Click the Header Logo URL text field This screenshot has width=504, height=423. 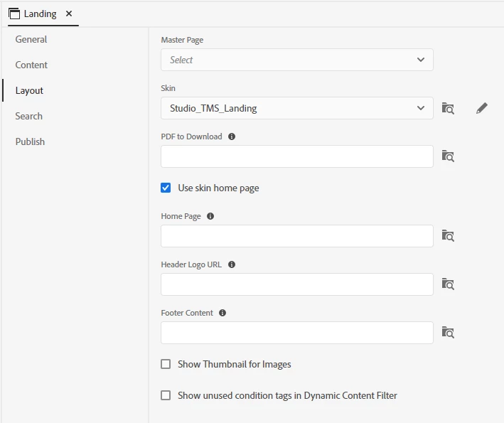click(x=297, y=284)
